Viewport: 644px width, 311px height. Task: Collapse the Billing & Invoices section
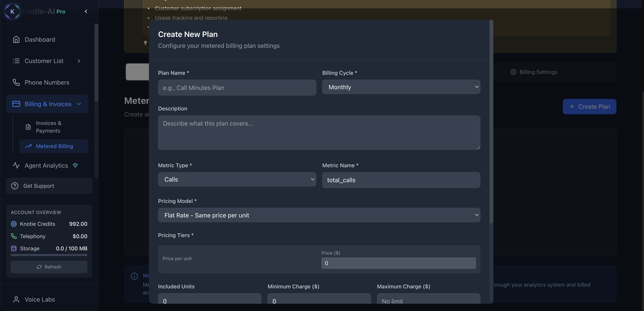[x=79, y=104]
